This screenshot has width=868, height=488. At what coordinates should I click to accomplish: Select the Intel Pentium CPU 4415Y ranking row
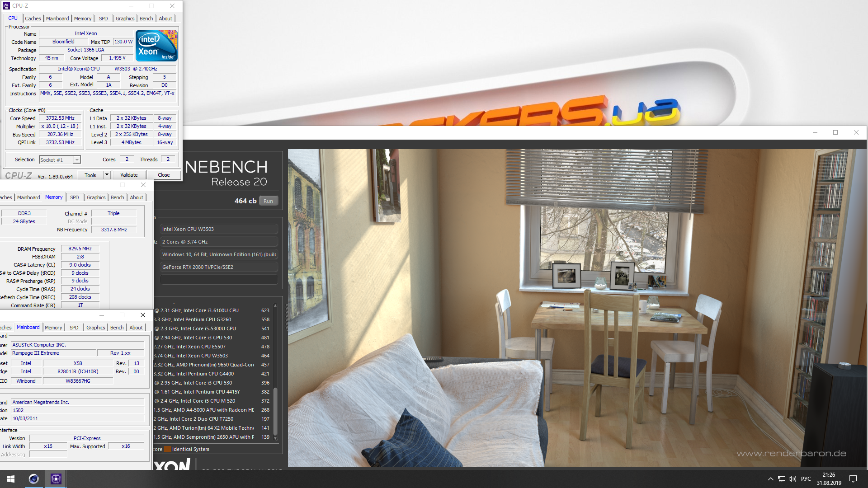coord(212,392)
